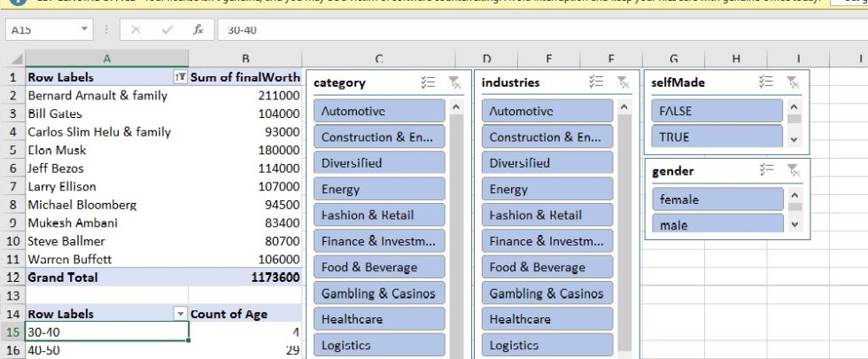
Task: Toggle multi-select on category slicer
Action: pyautogui.click(x=429, y=82)
